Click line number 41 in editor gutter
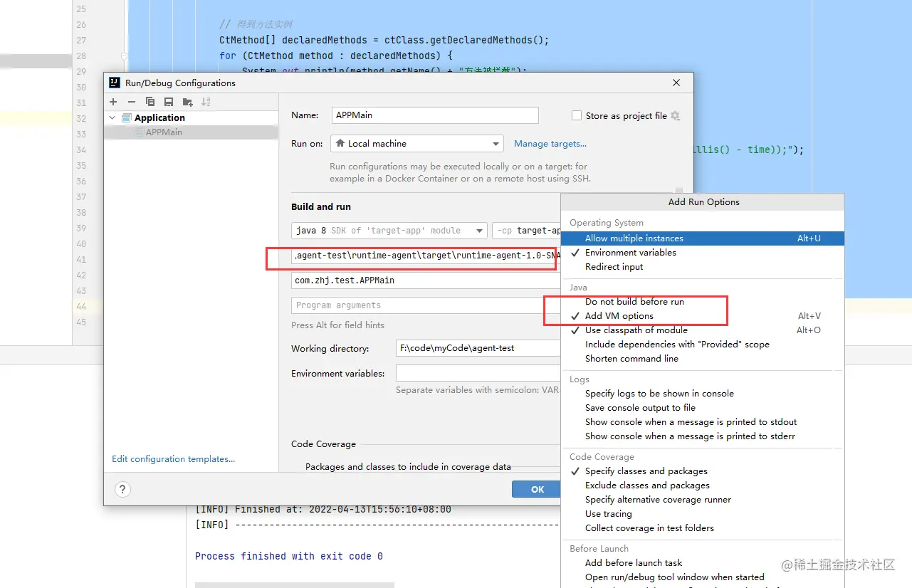912x588 pixels. 81,260
